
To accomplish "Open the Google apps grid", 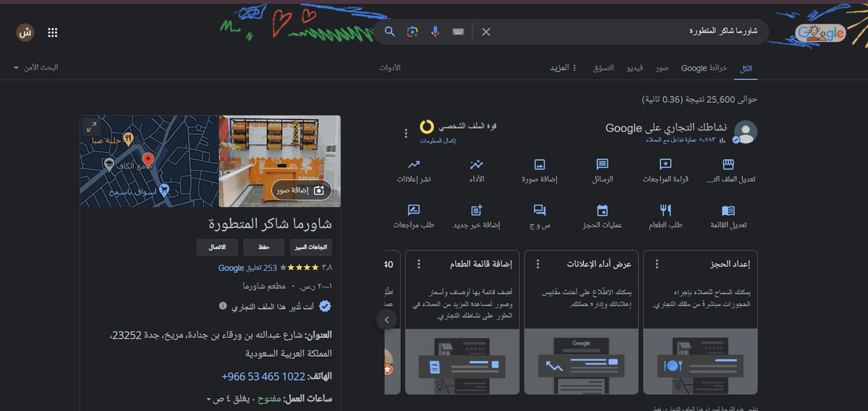I will [53, 33].
